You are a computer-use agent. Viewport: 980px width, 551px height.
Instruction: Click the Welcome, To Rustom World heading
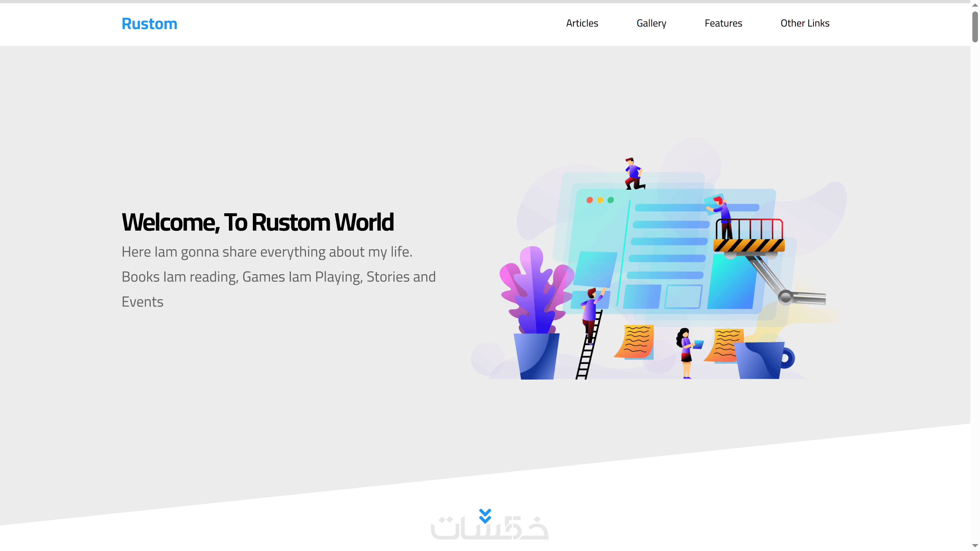click(x=258, y=222)
